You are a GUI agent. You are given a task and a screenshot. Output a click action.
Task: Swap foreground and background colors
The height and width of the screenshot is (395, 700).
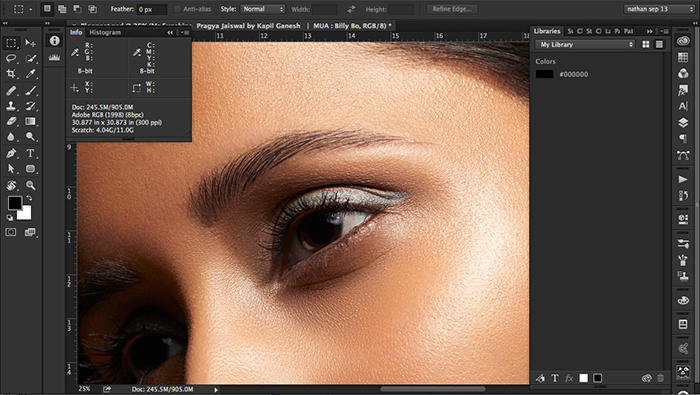(x=29, y=198)
